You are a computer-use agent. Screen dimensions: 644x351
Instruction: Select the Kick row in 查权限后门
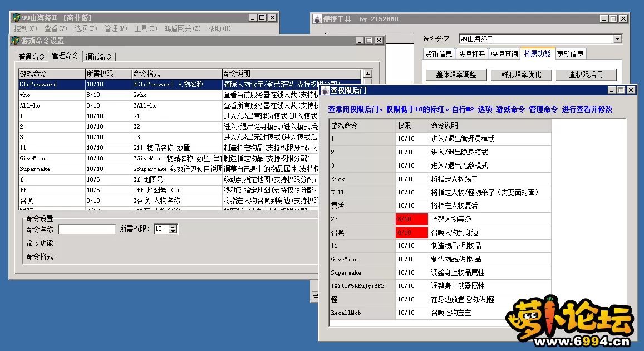440,179
